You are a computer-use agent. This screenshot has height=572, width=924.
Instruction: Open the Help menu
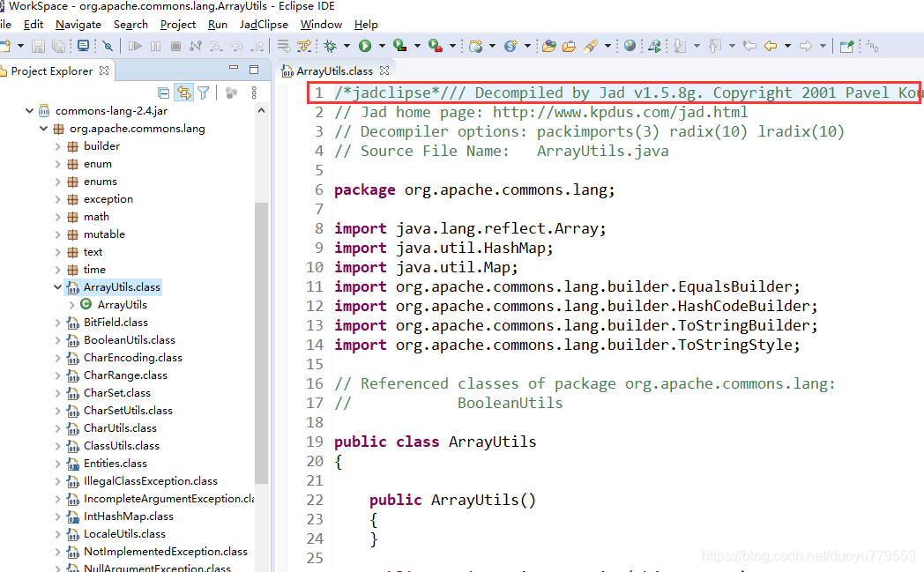click(366, 24)
